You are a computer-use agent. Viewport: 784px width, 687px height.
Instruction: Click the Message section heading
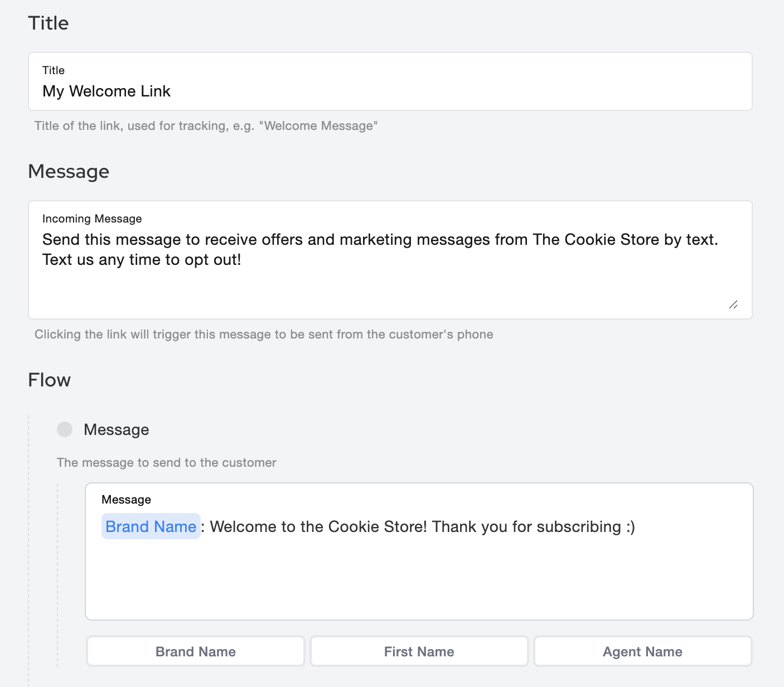[x=69, y=171]
